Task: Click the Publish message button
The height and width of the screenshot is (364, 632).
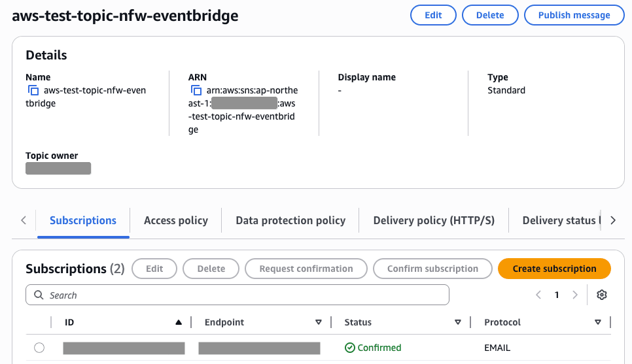Action: (574, 15)
